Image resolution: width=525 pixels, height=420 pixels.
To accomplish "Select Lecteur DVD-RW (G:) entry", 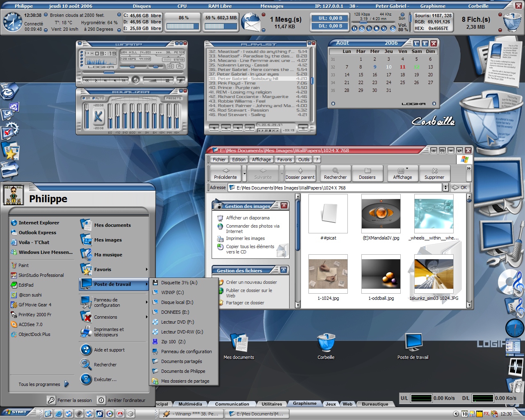I will click(x=184, y=332).
